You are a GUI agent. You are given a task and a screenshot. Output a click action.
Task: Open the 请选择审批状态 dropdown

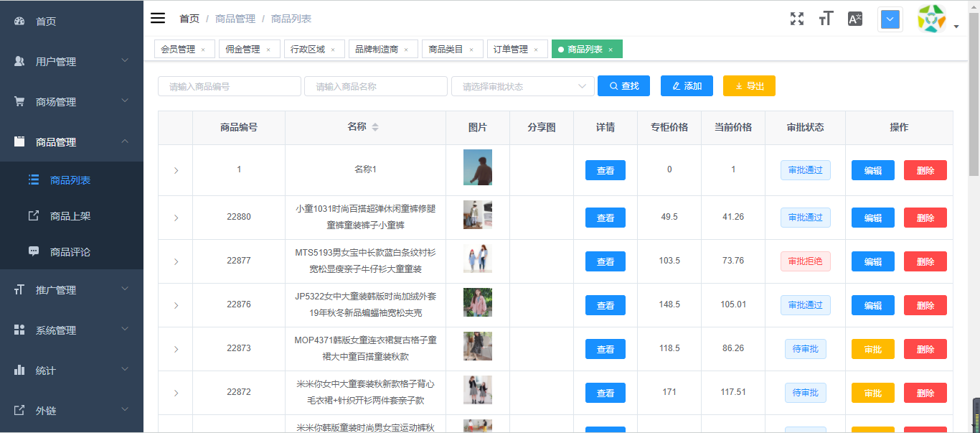[x=522, y=86]
